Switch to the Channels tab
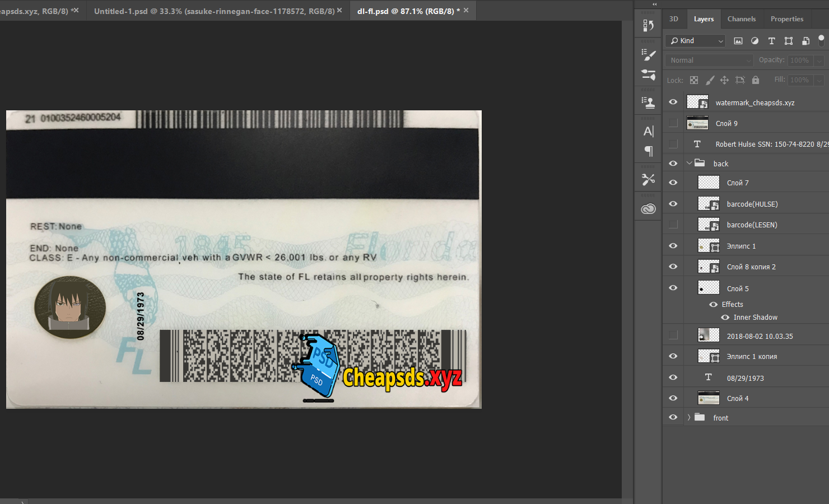The height and width of the screenshot is (504, 829). point(741,19)
